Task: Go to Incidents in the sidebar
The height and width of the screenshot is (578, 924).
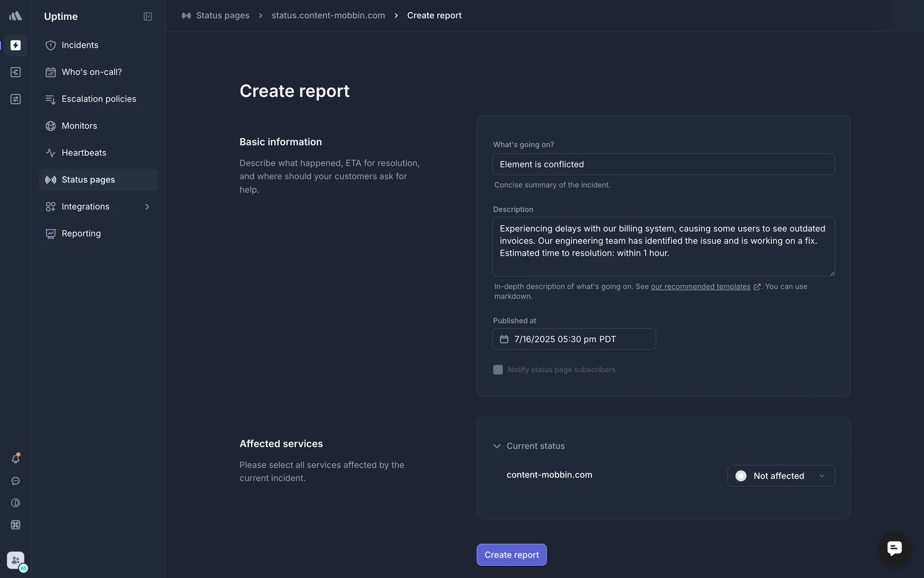Action: 80,45
